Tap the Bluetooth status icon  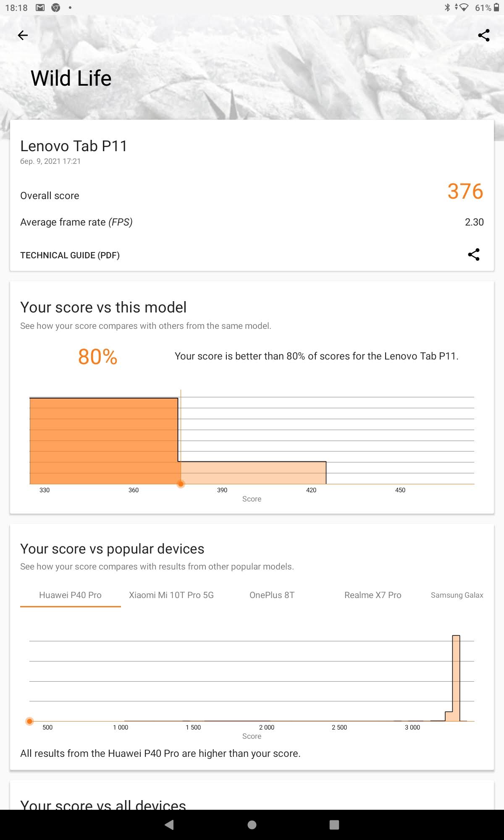coord(447,8)
